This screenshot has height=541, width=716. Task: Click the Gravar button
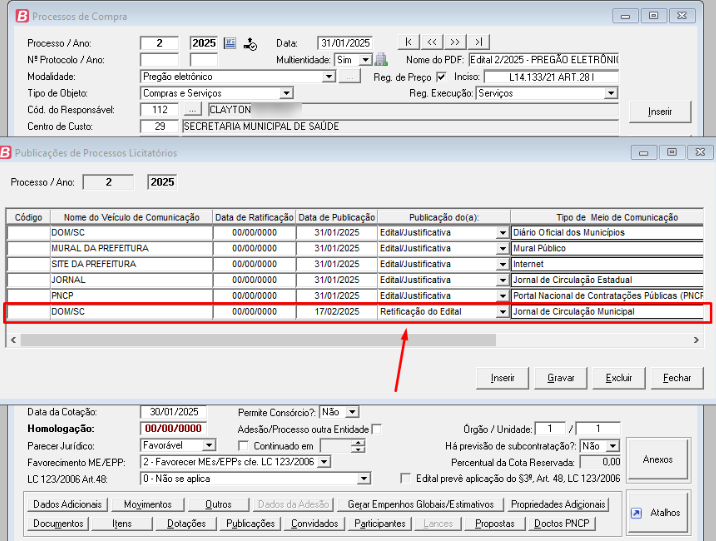click(x=561, y=378)
